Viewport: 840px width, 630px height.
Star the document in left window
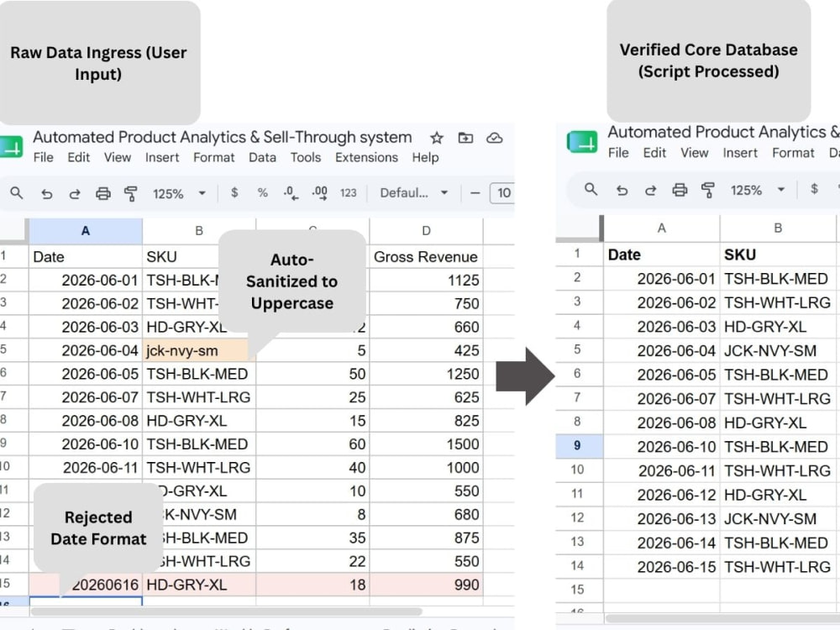(437, 139)
